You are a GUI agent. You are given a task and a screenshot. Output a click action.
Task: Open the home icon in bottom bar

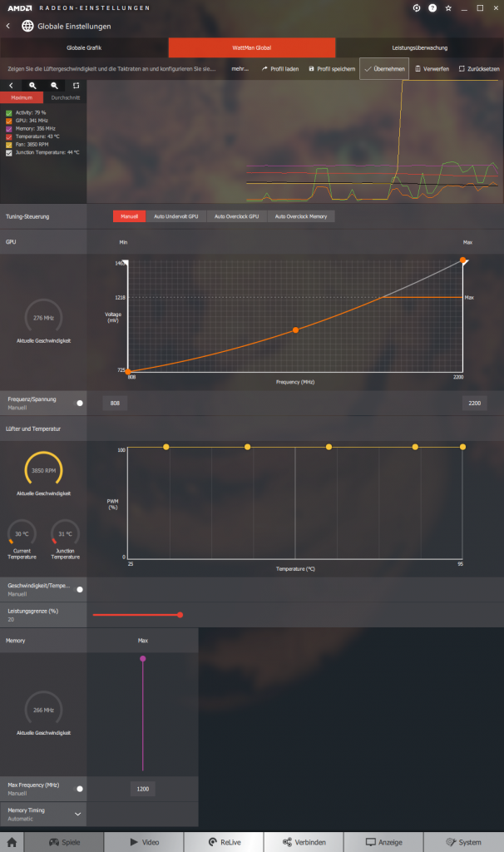(x=12, y=842)
